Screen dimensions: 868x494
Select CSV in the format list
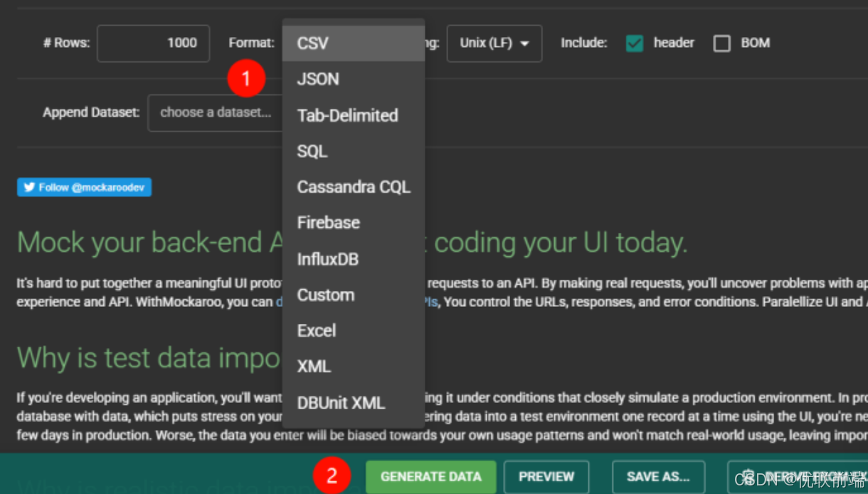354,43
